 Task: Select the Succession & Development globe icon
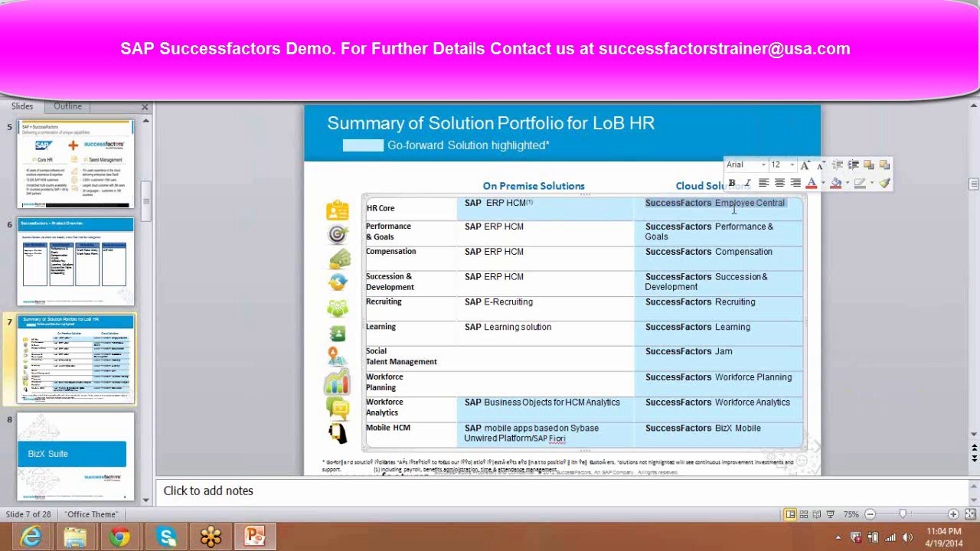(338, 282)
